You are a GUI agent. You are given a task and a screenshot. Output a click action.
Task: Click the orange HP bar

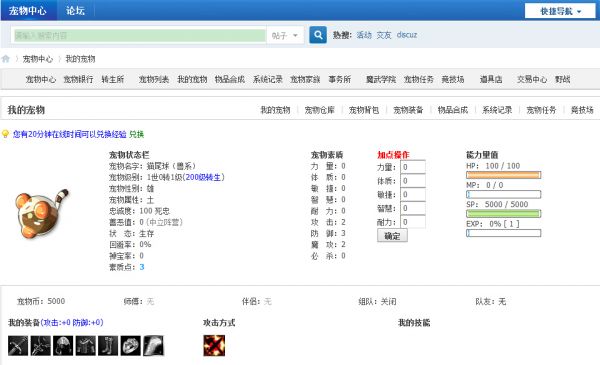[504, 175]
